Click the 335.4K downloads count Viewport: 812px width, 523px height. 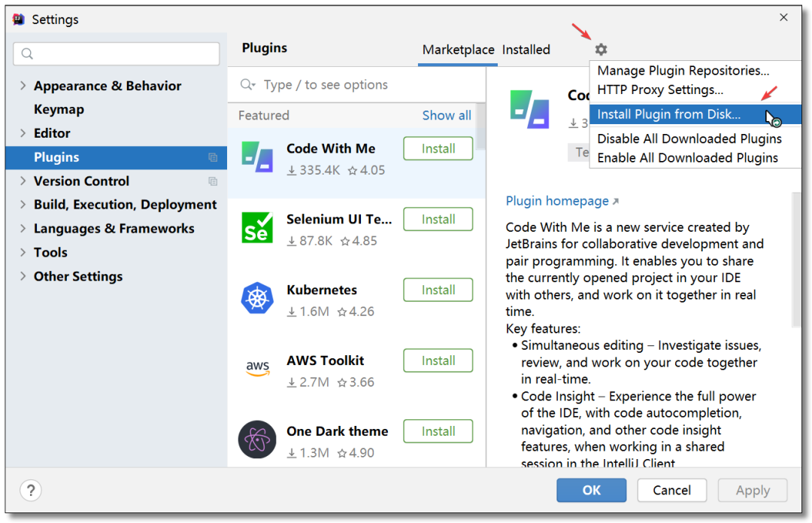tap(314, 170)
